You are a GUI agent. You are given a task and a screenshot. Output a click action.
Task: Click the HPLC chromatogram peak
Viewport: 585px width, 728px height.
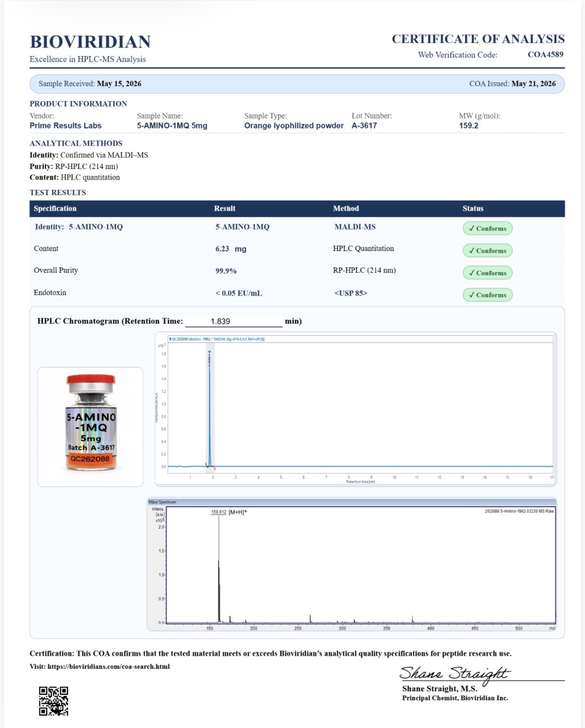210,410
